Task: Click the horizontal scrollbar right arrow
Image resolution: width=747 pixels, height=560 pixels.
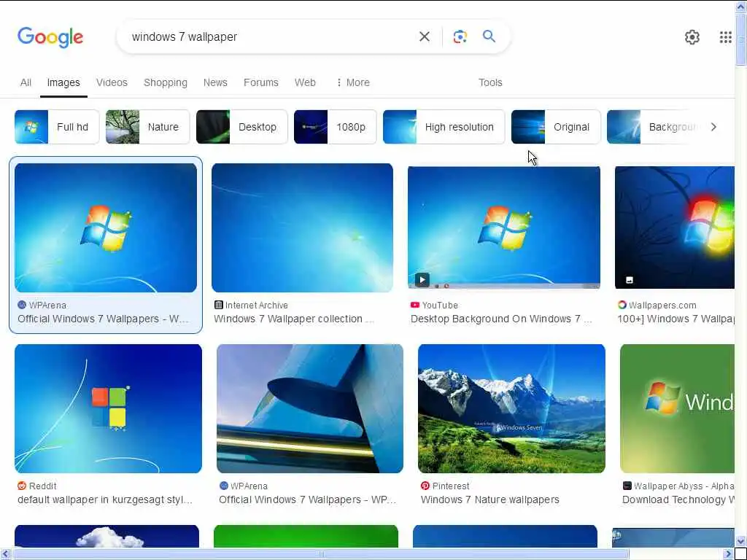Action: coord(729,554)
